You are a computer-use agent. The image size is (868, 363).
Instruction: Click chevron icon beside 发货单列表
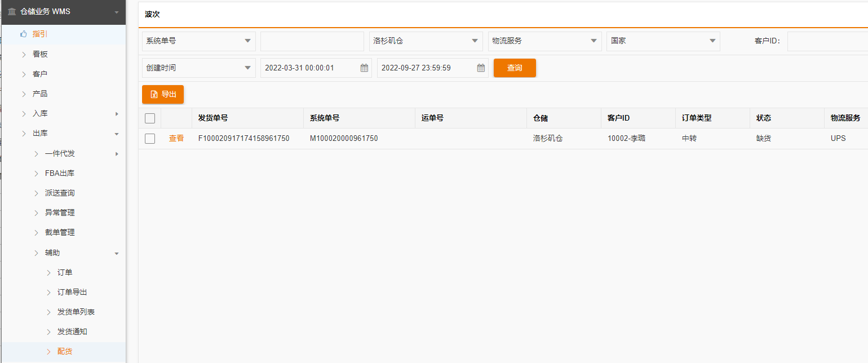pyautogui.click(x=49, y=312)
